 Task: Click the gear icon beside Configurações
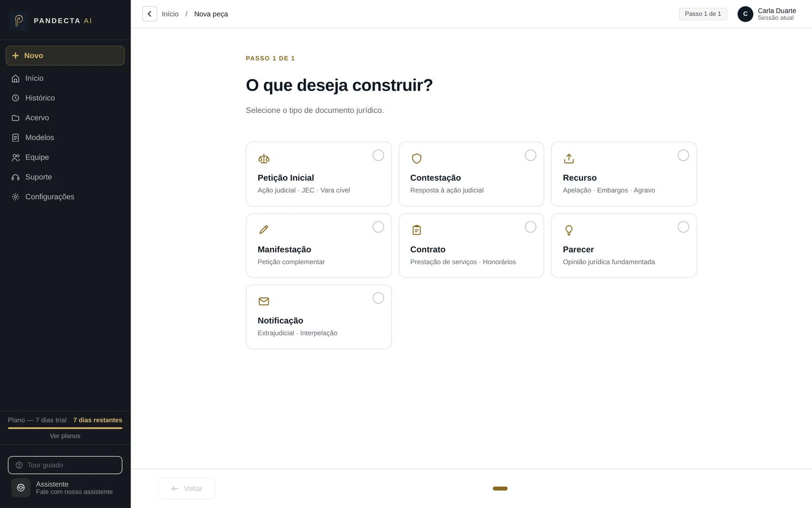(x=16, y=197)
